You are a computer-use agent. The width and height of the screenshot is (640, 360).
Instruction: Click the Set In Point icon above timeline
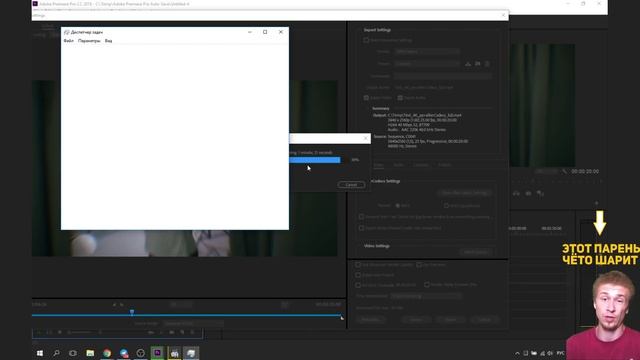(x=114, y=304)
